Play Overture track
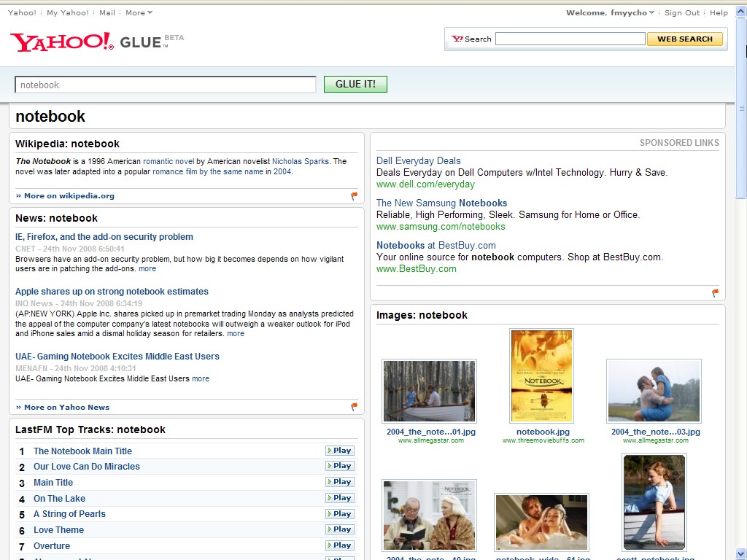This screenshot has height=560, width=747. click(340, 545)
